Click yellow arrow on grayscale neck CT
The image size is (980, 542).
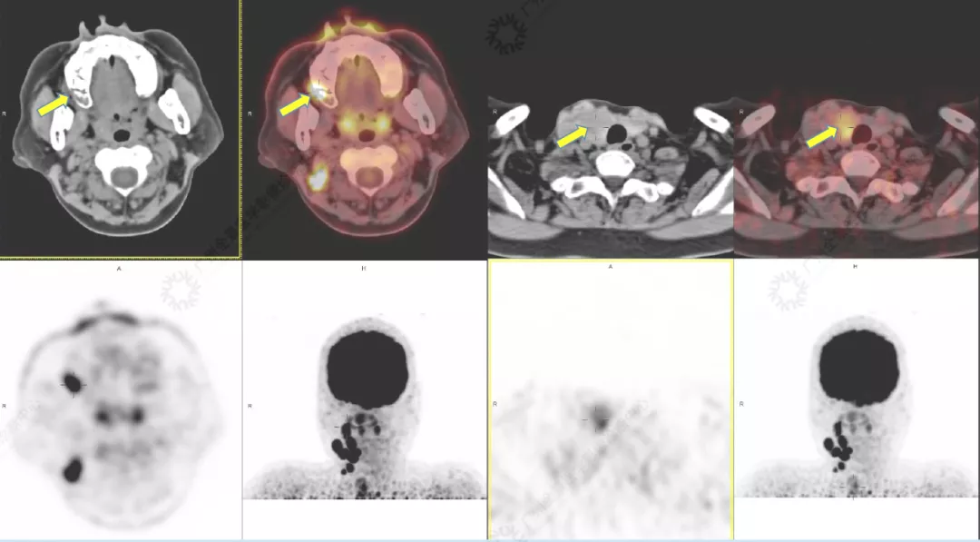572,136
